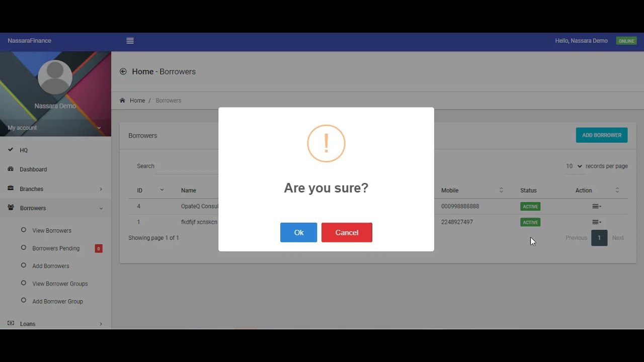Click the fkdfijf xcnskcn name cell

199,222
